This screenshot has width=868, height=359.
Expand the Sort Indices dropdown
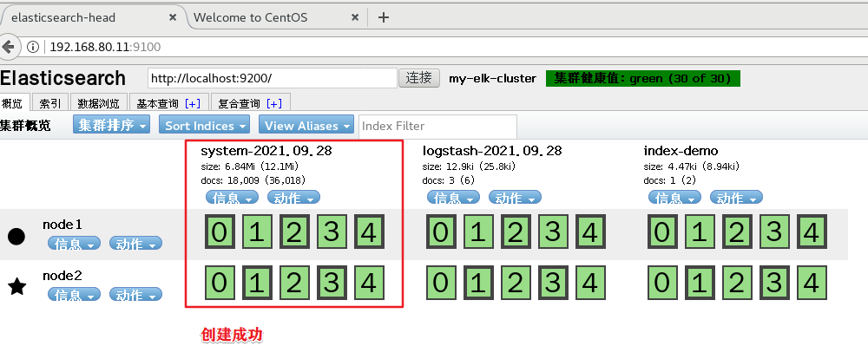(204, 125)
